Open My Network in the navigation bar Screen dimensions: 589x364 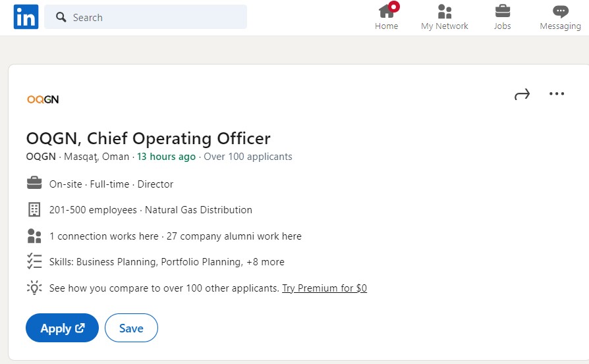[444, 16]
